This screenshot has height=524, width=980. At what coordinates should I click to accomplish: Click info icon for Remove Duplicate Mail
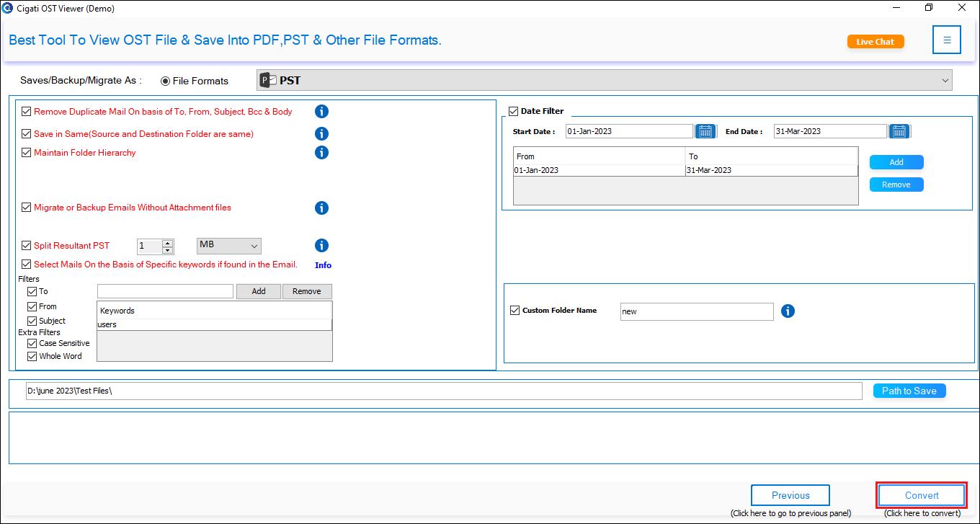click(321, 111)
